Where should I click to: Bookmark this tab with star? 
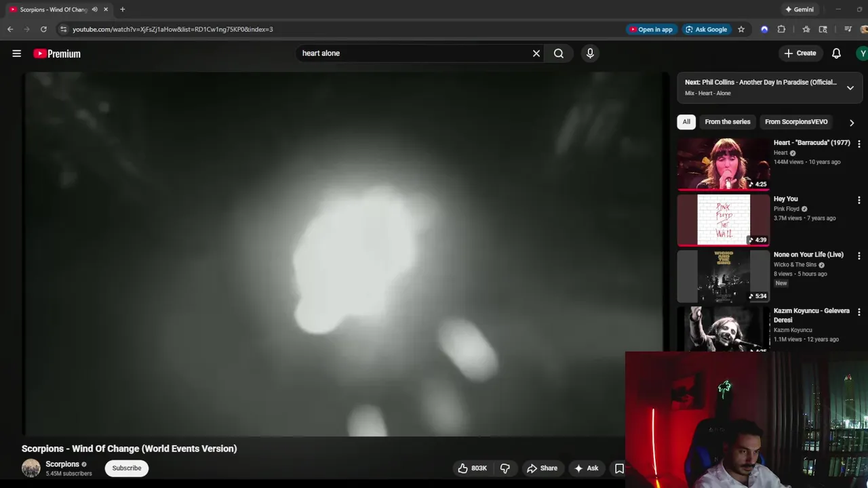point(741,29)
